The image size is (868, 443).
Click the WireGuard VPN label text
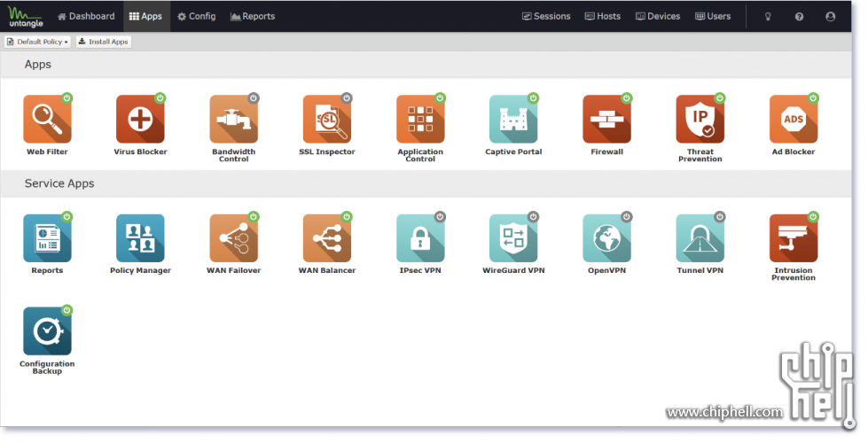pyautogui.click(x=513, y=270)
